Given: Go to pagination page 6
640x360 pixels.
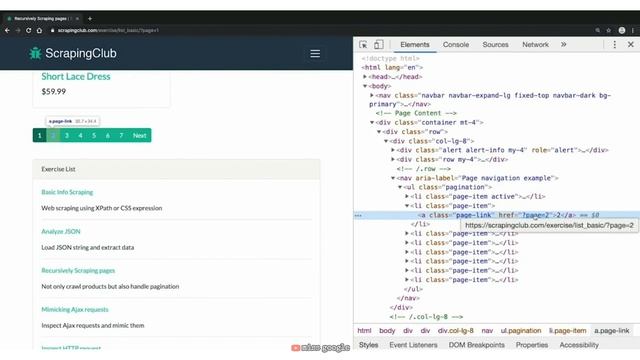Looking at the screenshot, I should (x=108, y=136).
